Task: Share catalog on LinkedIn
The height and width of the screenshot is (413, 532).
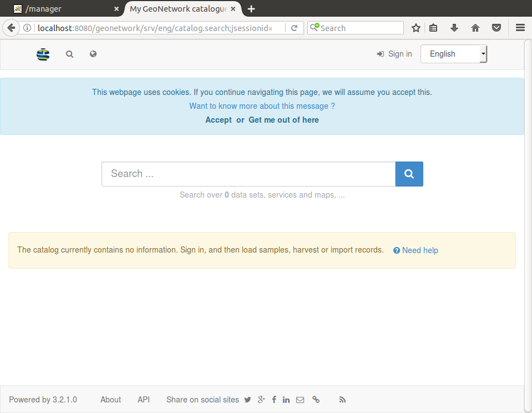Action: [x=286, y=400]
